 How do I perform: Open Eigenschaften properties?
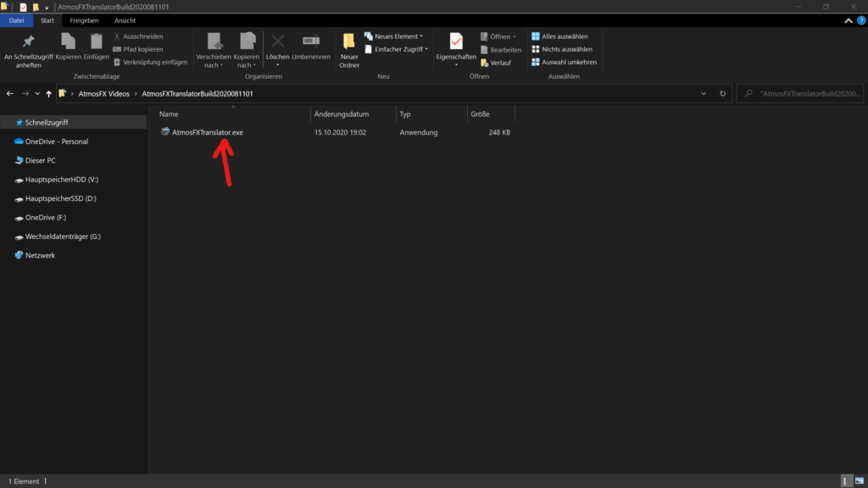(456, 49)
